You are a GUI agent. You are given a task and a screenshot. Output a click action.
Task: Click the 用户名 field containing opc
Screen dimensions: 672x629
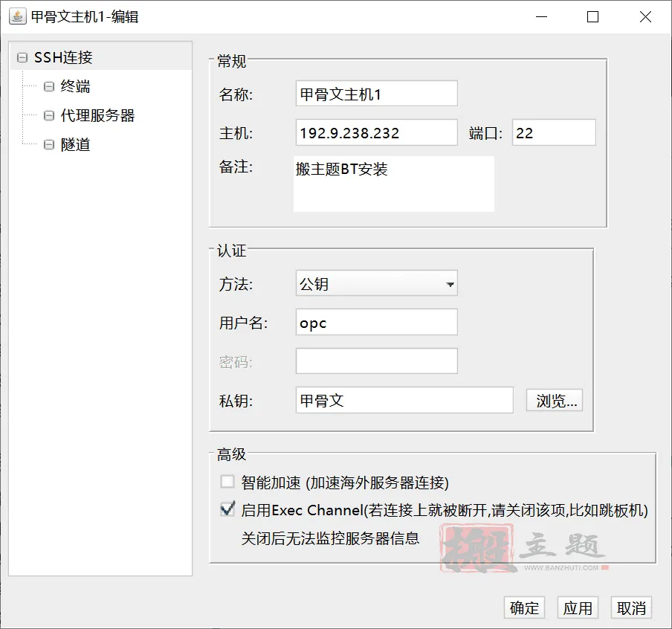pos(377,322)
